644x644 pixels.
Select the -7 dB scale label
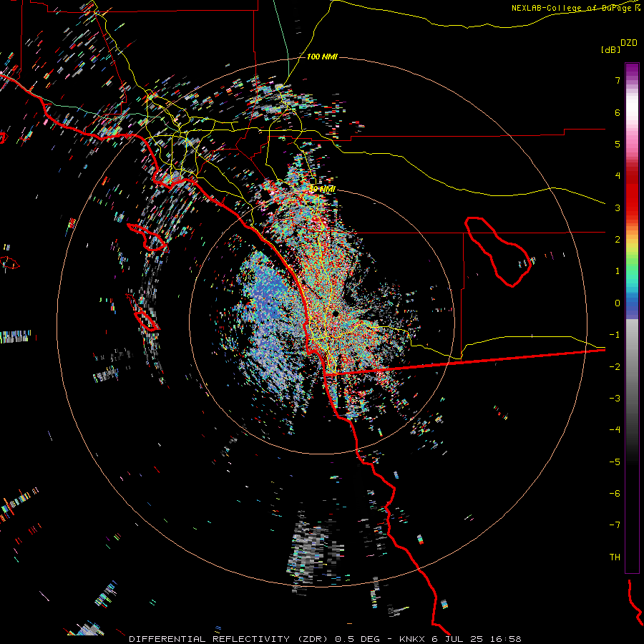point(615,525)
